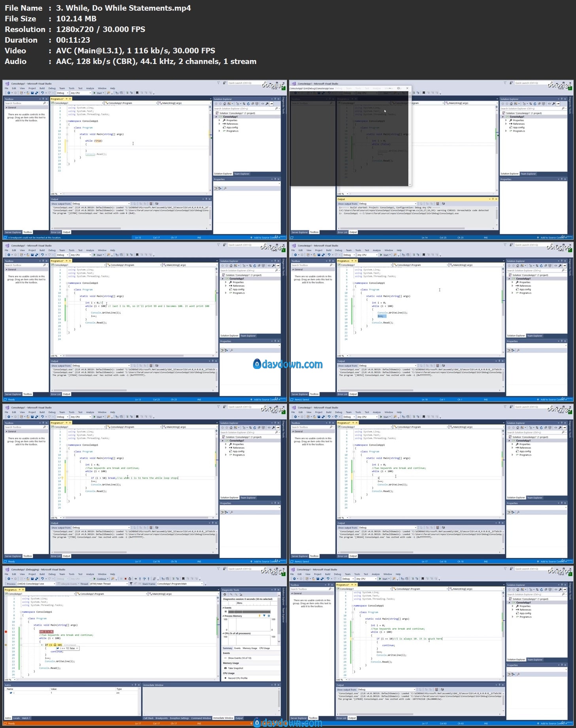Click Continue in the 00:08:51 frame toolbar
The height and width of the screenshot is (728, 576).
click(100, 579)
